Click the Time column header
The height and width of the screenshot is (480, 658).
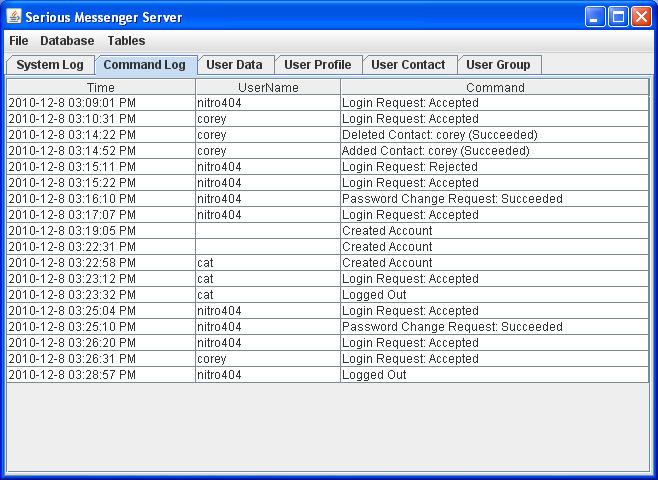tap(101, 88)
